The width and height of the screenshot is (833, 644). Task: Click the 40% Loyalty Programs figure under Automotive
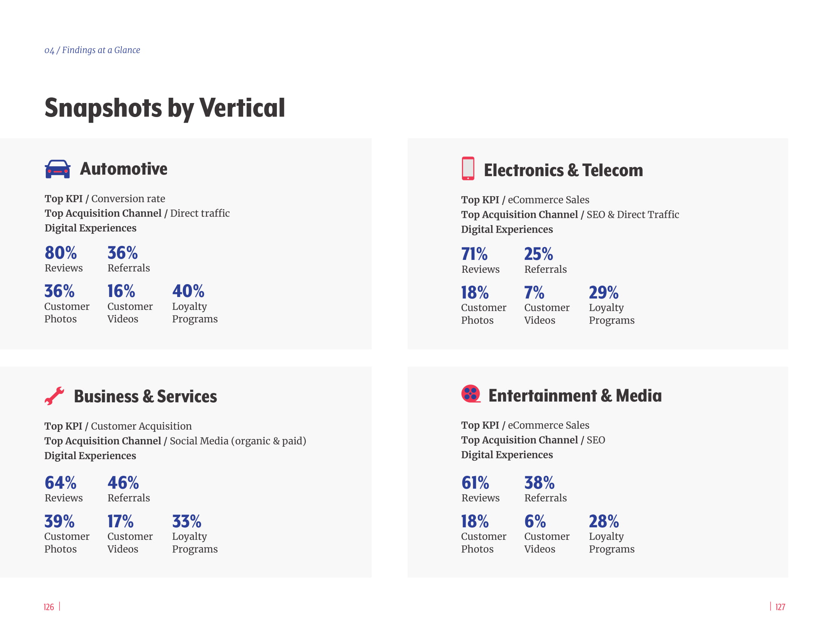[188, 291]
